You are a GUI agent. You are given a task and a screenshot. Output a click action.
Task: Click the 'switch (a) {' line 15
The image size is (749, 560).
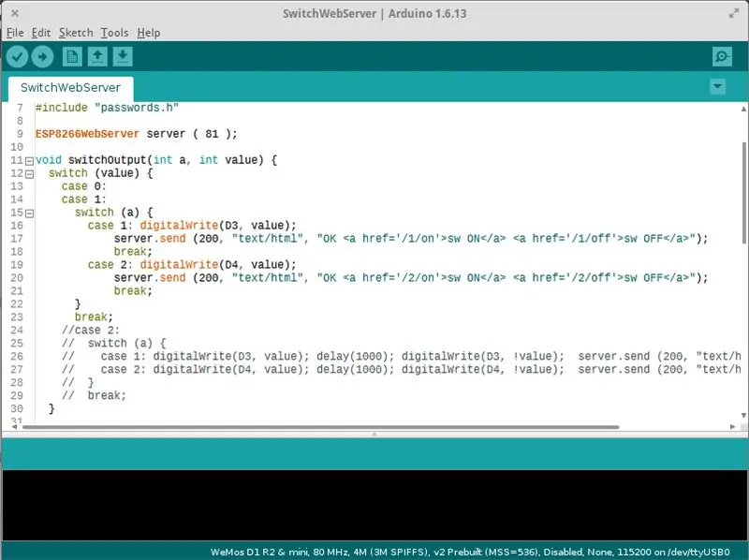(113, 213)
